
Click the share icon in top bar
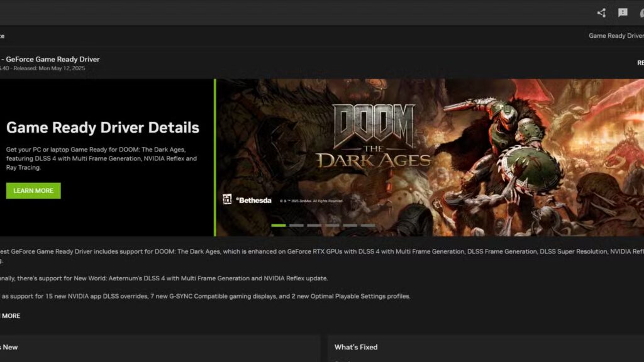[601, 13]
